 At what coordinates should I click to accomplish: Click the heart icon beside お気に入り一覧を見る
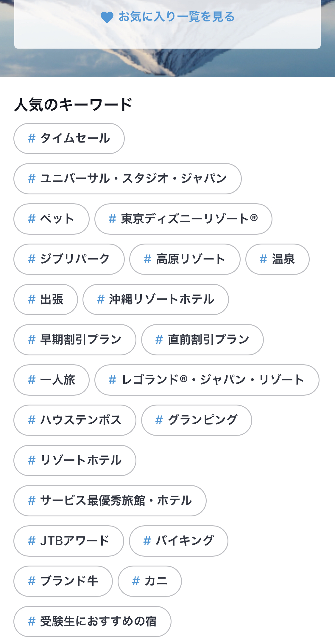(107, 17)
